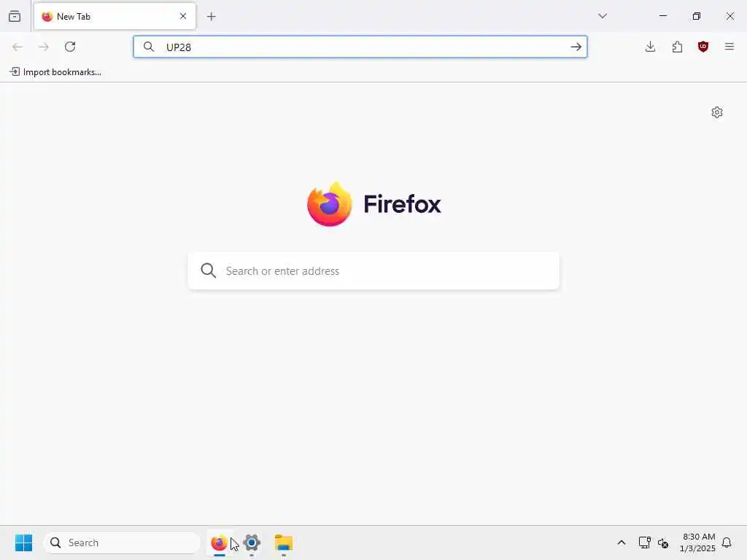Go to the address with arrow button
The image size is (747, 560).
coord(576,47)
